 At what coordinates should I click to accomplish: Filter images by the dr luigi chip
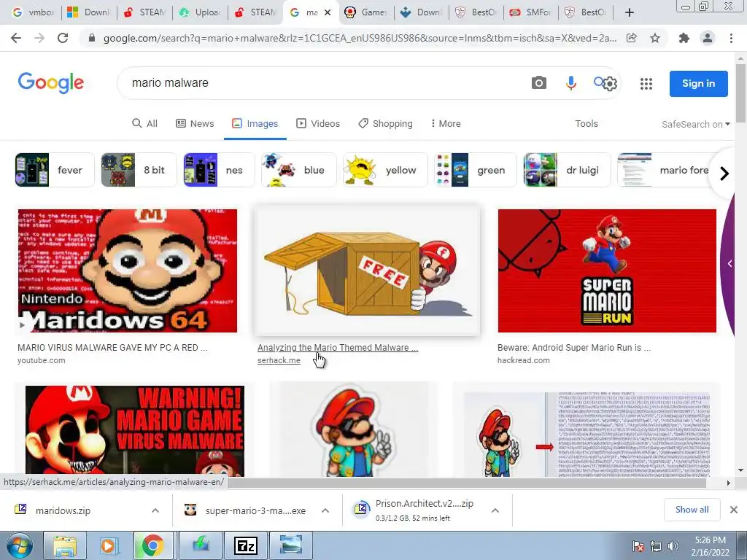567,170
